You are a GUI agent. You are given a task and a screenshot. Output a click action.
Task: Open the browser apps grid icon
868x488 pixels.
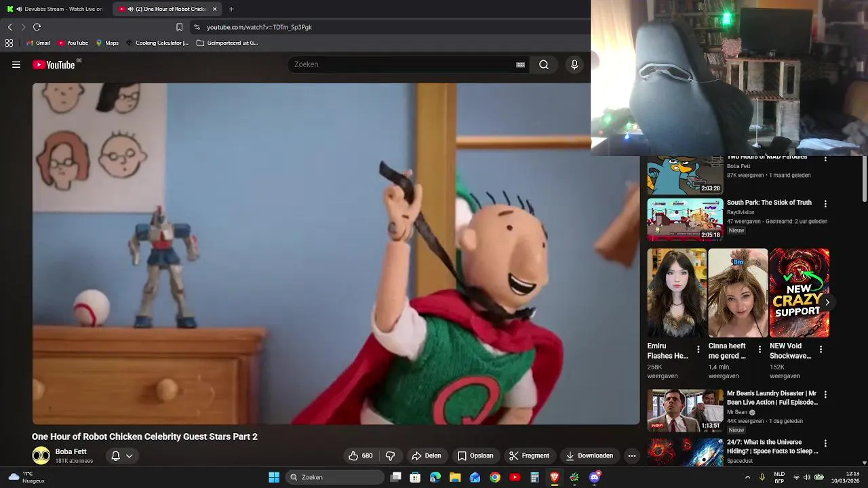[9, 43]
